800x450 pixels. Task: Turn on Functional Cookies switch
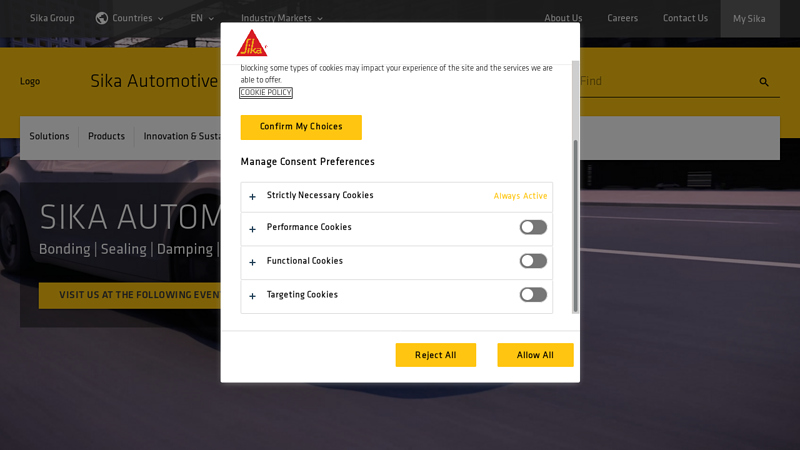click(x=533, y=261)
